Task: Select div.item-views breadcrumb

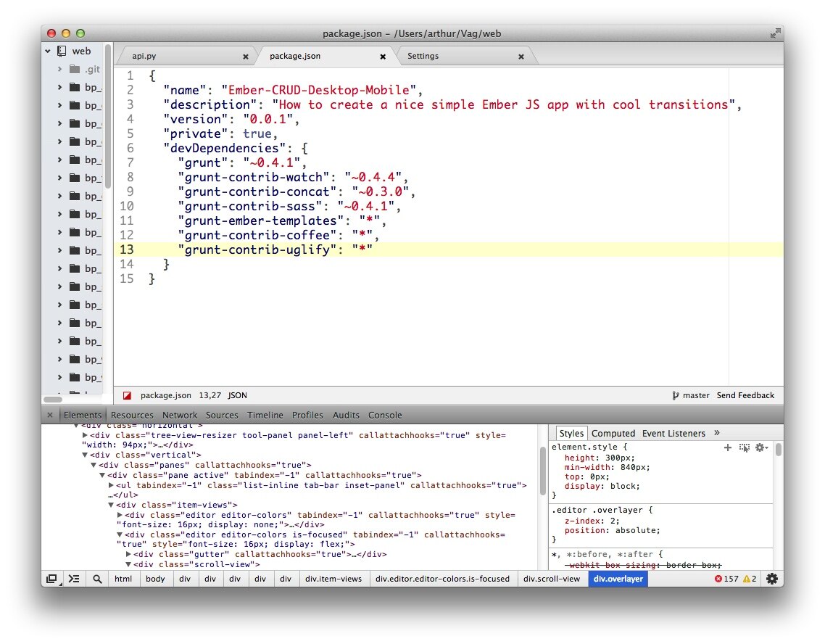Action: [333, 579]
